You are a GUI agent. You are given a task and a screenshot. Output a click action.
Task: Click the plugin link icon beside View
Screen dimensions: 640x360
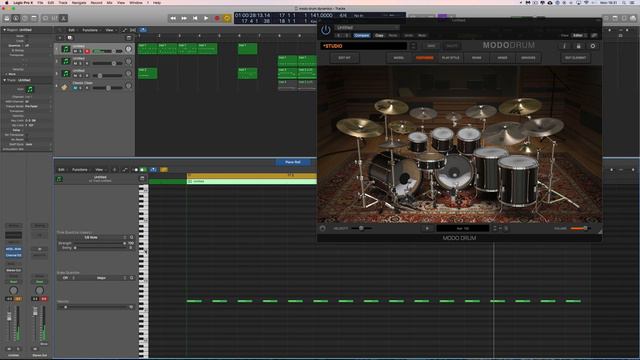point(594,36)
